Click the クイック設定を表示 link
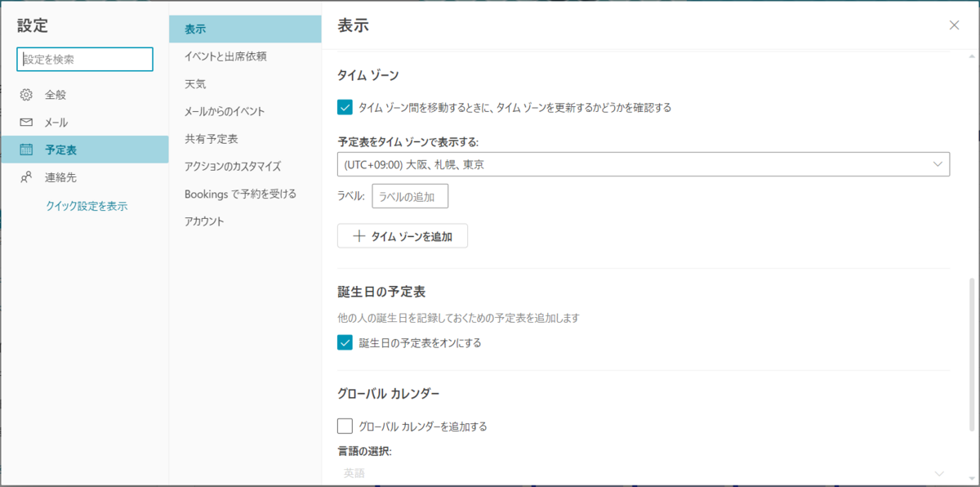 (87, 206)
